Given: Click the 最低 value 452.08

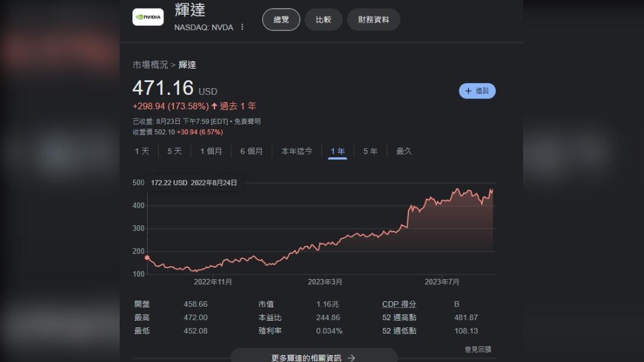Looking at the screenshot, I should (196, 331).
